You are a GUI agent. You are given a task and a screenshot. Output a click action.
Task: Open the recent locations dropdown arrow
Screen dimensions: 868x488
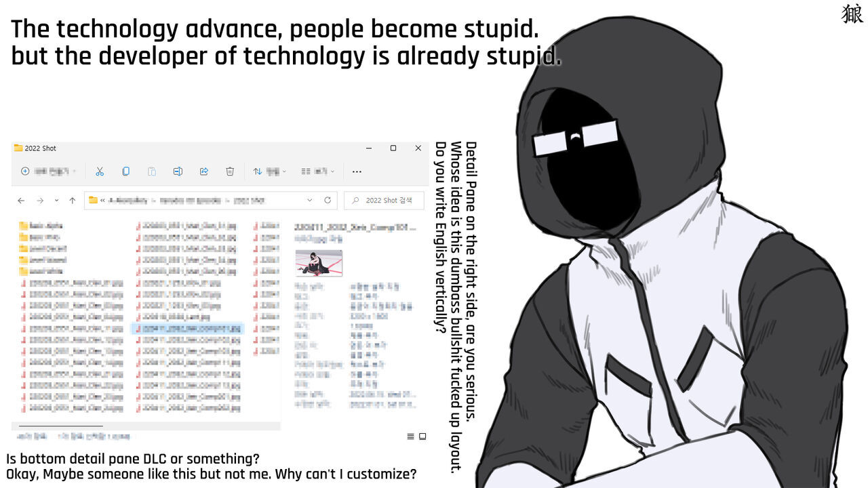pos(56,201)
